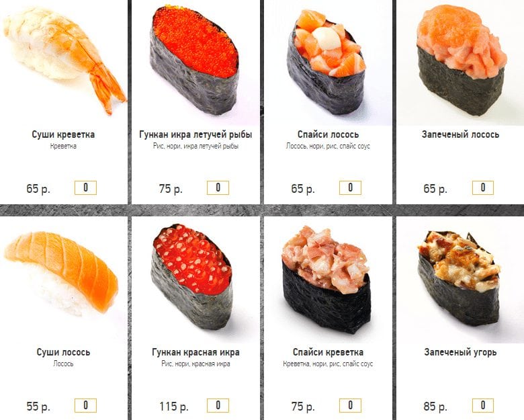Focus the quantity box beside 115 р.
This screenshot has width=524, height=420.
coord(218,406)
